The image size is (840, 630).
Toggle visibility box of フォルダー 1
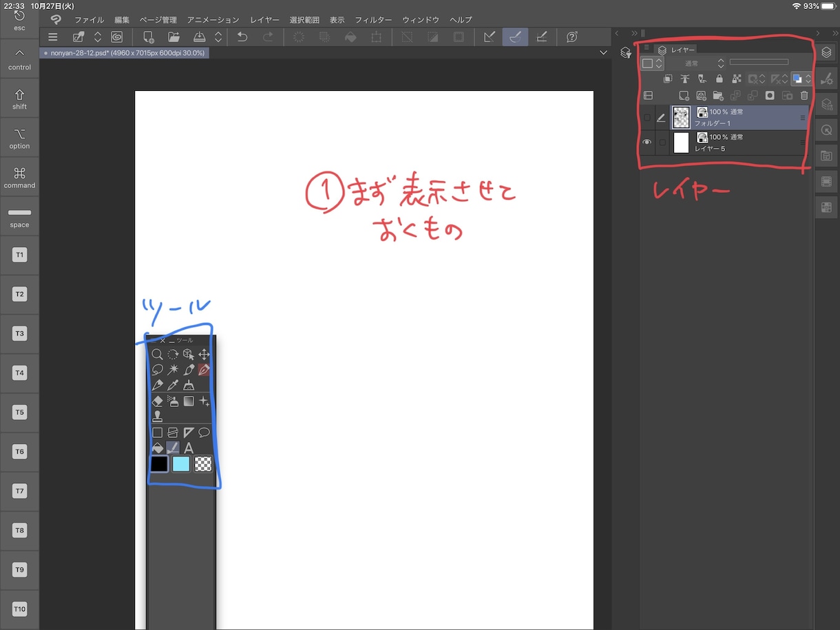(x=647, y=118)
